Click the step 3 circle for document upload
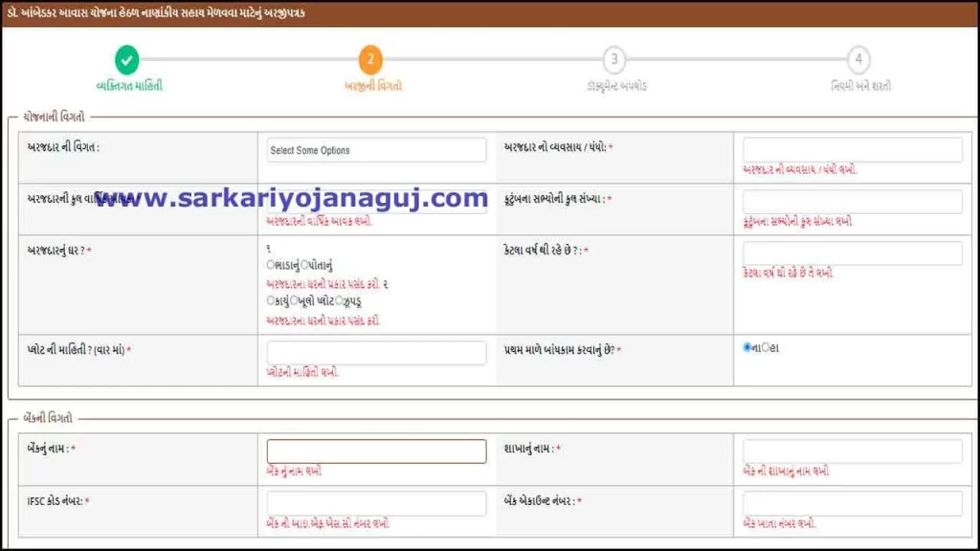The width and height of the screenshot is (980, 551). coord(615,59)
